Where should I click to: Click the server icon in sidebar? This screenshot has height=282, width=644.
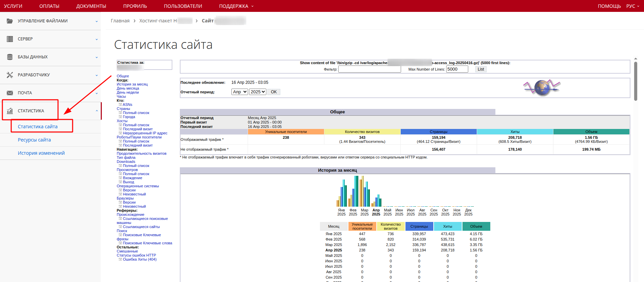(x=10, y=39)
